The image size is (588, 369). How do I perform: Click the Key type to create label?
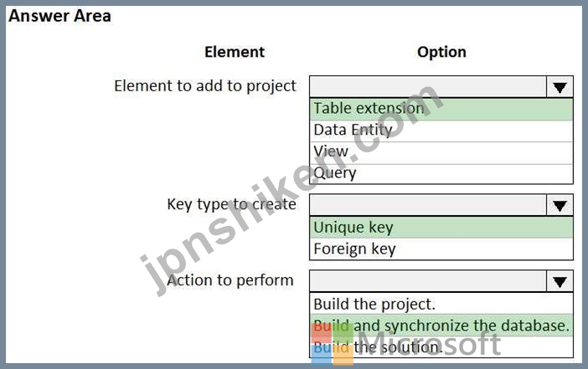point(231,204)
